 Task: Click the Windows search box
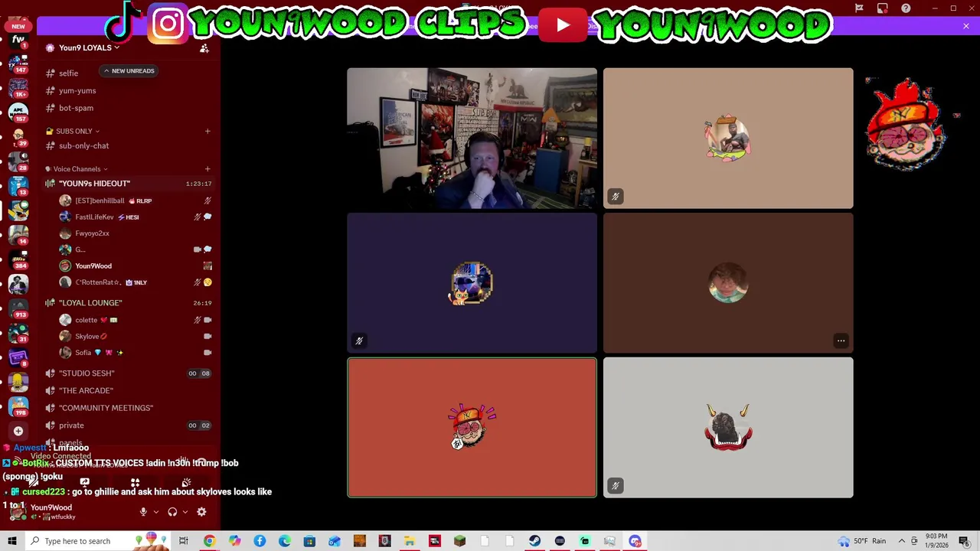pos(98,541)
